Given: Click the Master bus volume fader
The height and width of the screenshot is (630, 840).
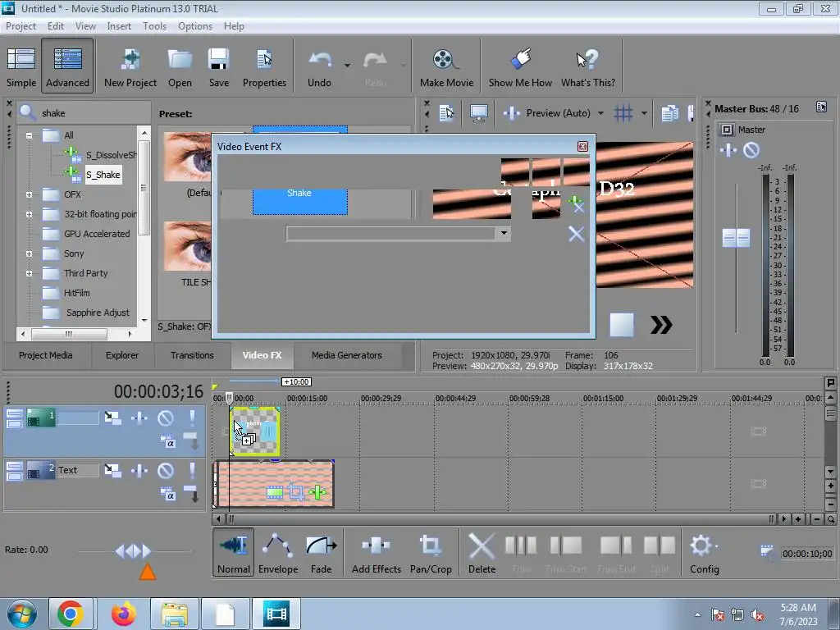Looking at the screenshot, I should point(736,238).
